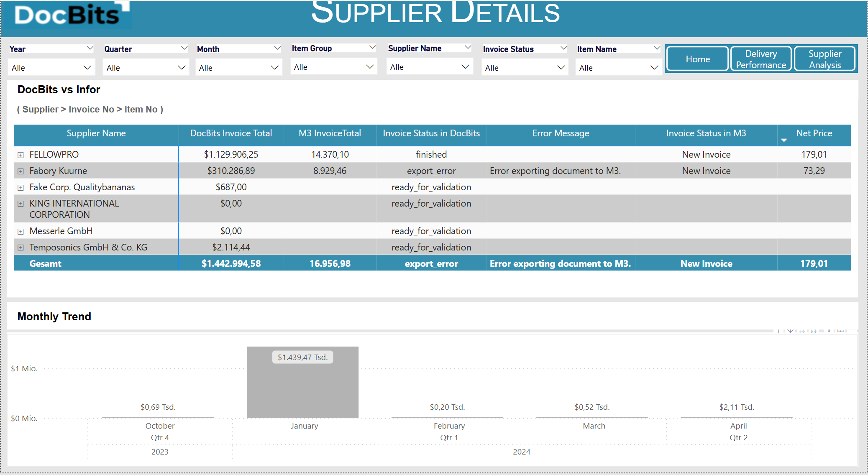Click the $2,11 Tsd. data label
Screen dimensions: 868x475
point(737,407)
